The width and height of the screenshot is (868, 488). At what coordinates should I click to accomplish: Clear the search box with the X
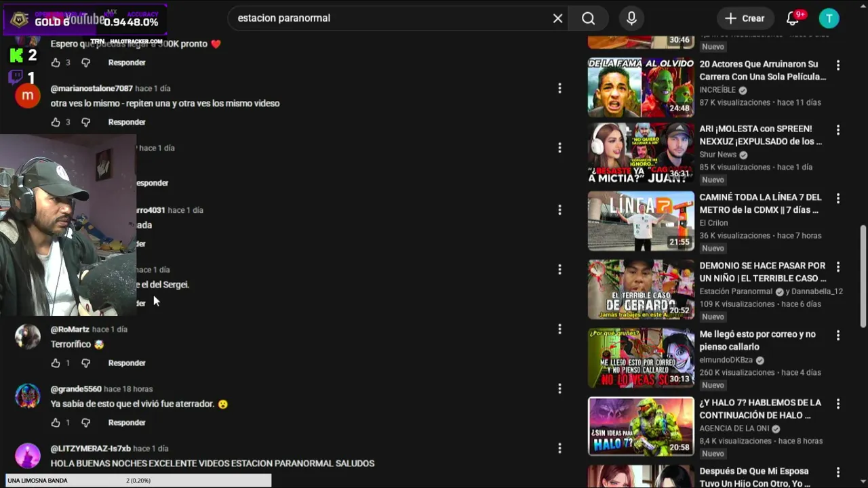tap(557, 18)
